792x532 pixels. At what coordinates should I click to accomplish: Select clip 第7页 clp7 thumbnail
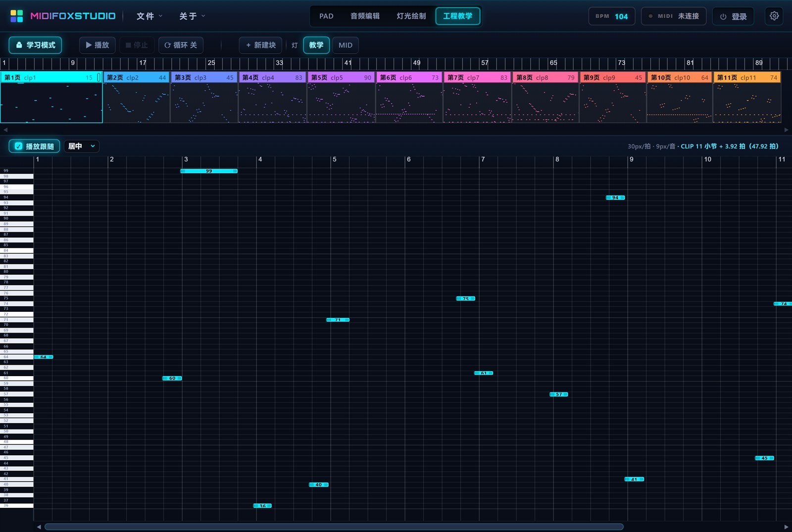point(477,97)
